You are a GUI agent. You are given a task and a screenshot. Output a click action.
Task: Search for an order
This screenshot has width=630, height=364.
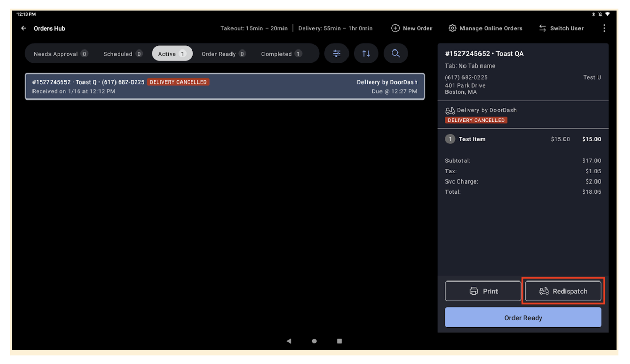[395, 53]
